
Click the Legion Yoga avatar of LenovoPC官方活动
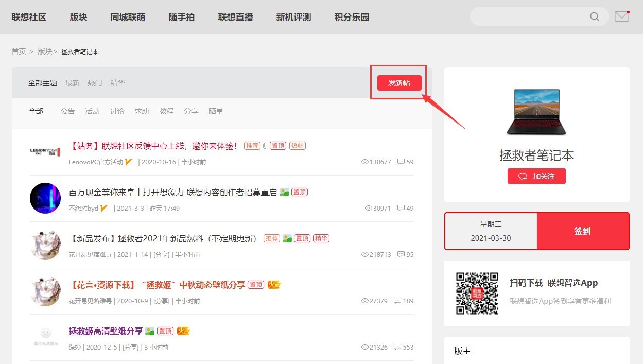[x=45, y=152]
